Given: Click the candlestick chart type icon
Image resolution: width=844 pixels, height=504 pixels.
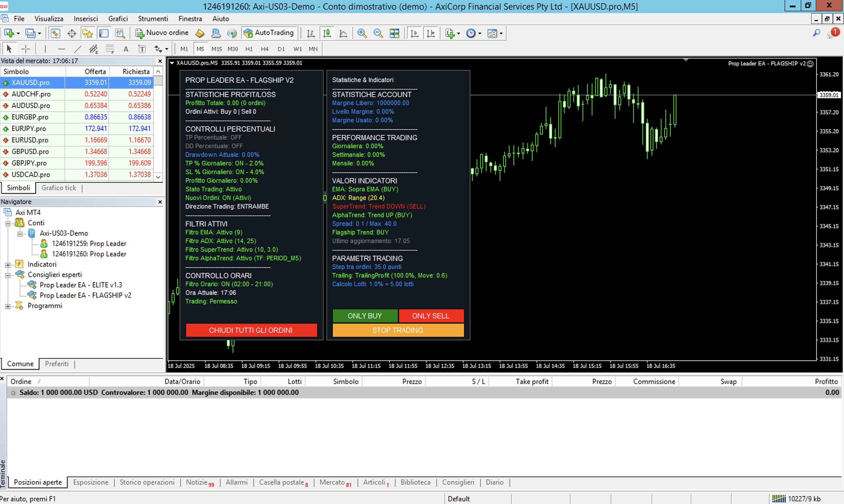Looking at the screenshot, I should point(327,33).
